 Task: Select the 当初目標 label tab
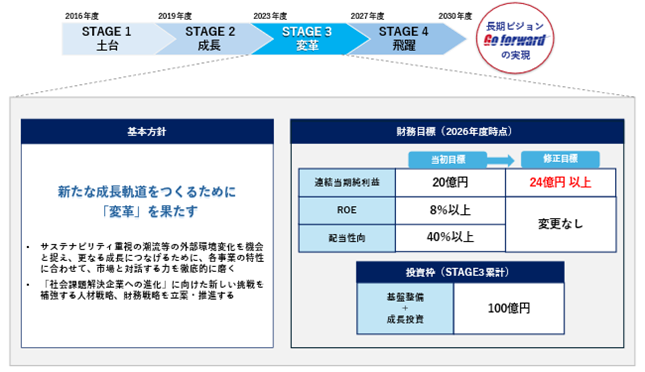(448, 160)
